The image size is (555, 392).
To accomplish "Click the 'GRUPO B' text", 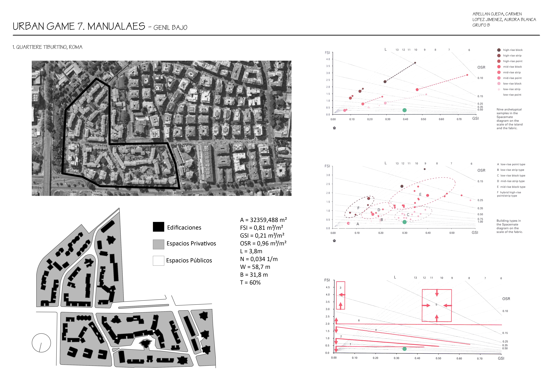I will point(481,25).
